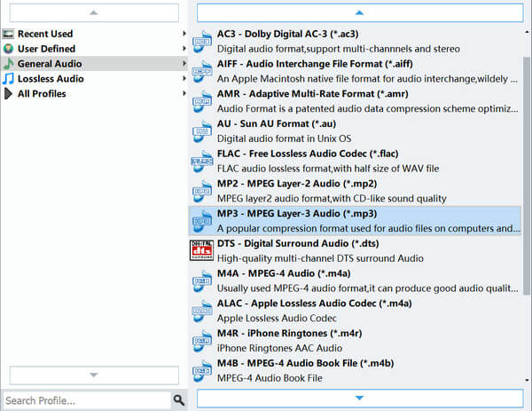Select the Lossless Audio category
The image size is (532, 411).
tap(94, 78)
